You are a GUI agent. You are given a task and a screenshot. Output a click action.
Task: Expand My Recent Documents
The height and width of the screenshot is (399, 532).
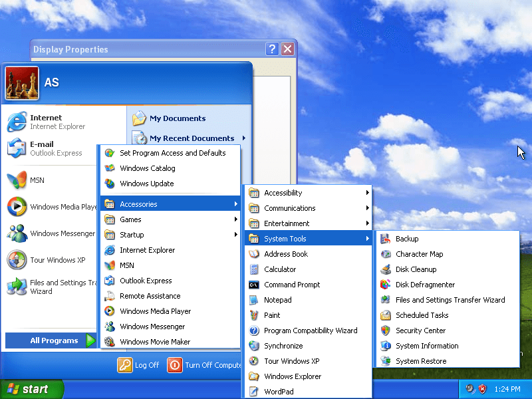point(190,138)
